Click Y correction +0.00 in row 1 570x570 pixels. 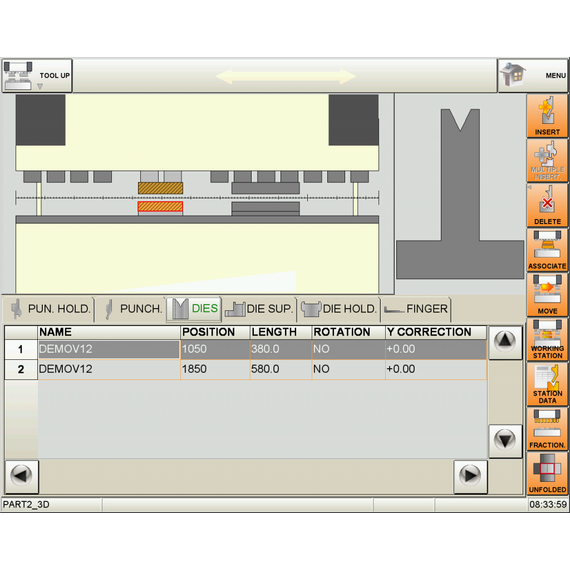coord(436,349)
